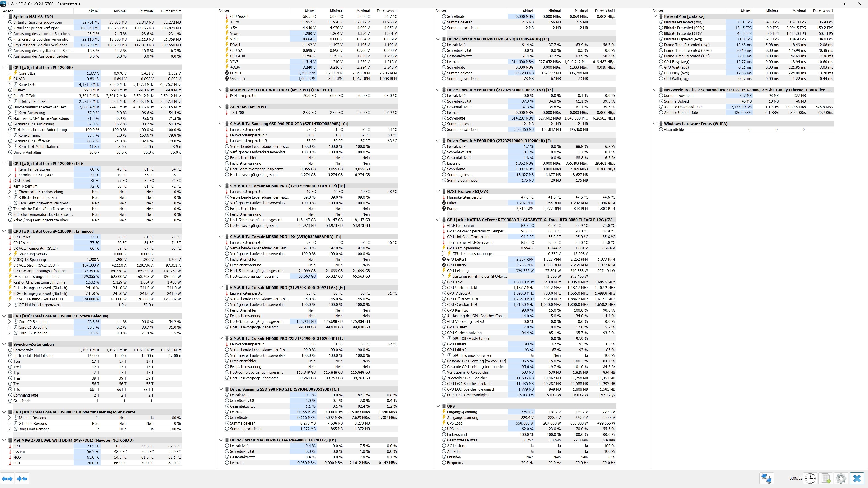Reset the sensor clock timer
This screenshot has width=868, height=488.
(810, 478)
